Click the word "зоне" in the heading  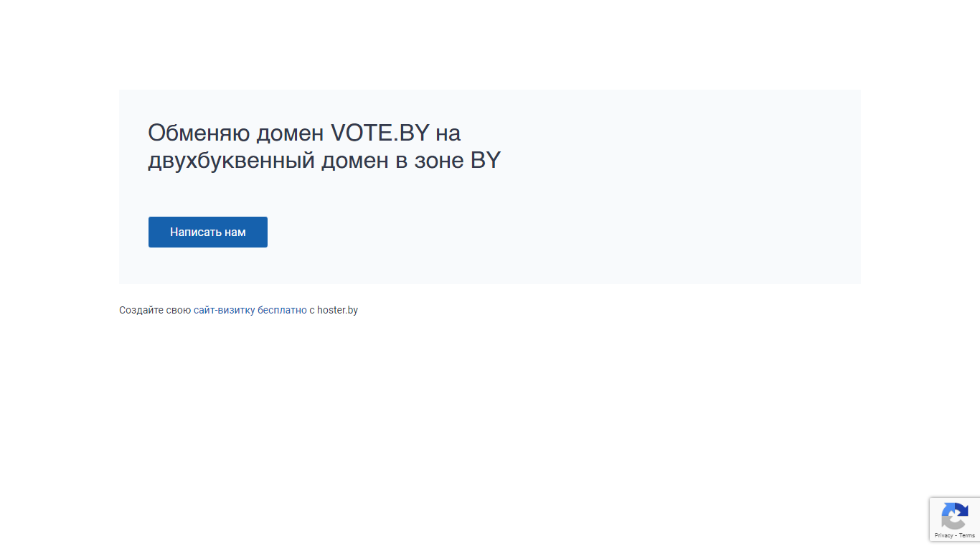click(439, 161)
